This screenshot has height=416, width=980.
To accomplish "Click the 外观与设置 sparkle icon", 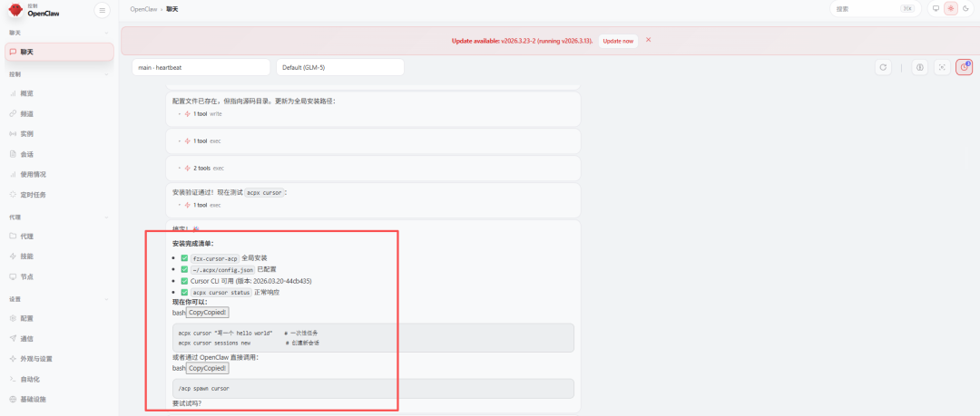I will click(13, 359).
